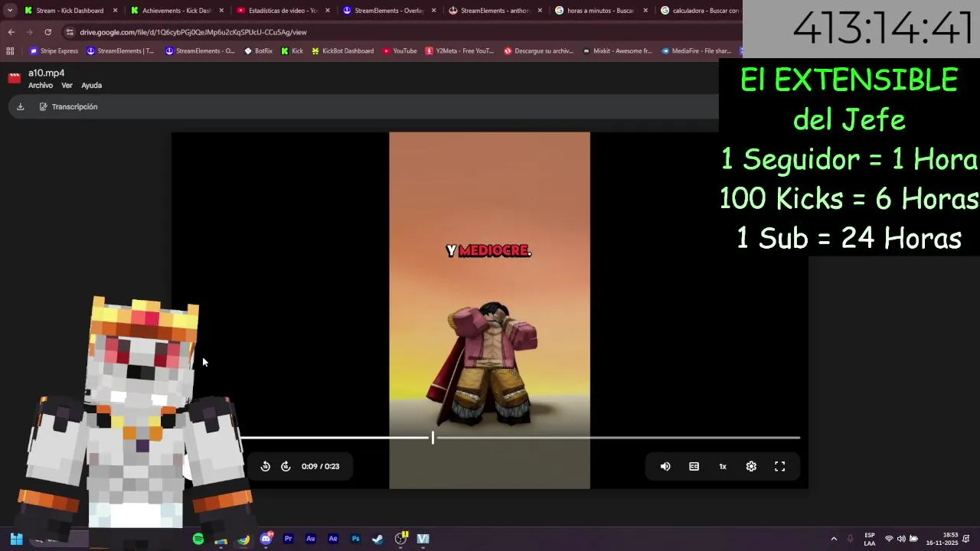Open the Windows Start menu

[x=16, y=539]
